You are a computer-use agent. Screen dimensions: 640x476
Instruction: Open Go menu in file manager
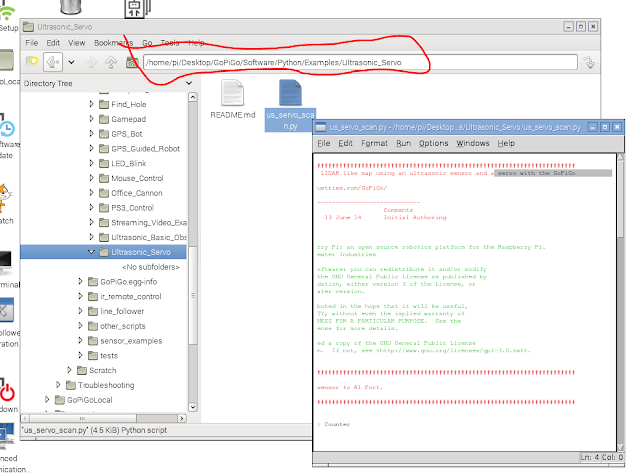click(147, 43)
